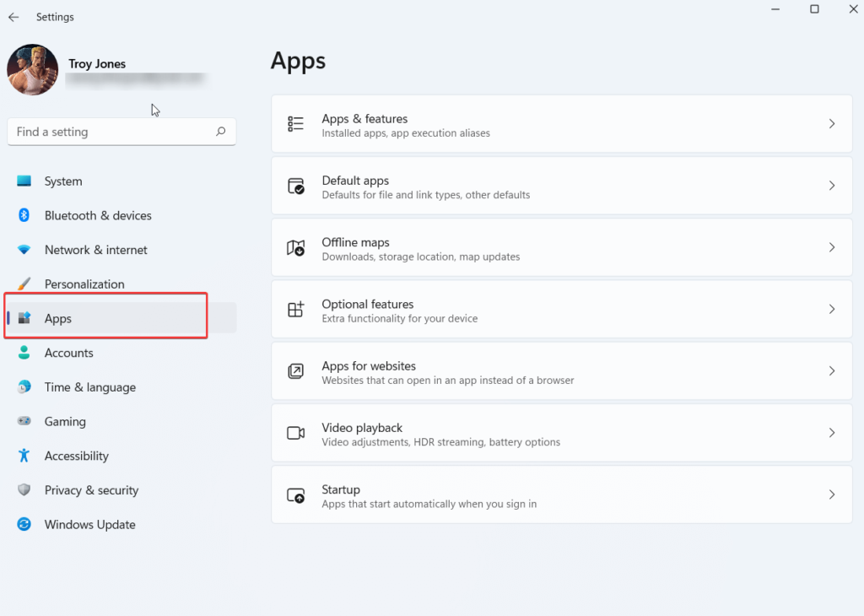Click the Default apps icon
Image resolution: width=864 pixels, height=616 pixels.
[296, 186]
